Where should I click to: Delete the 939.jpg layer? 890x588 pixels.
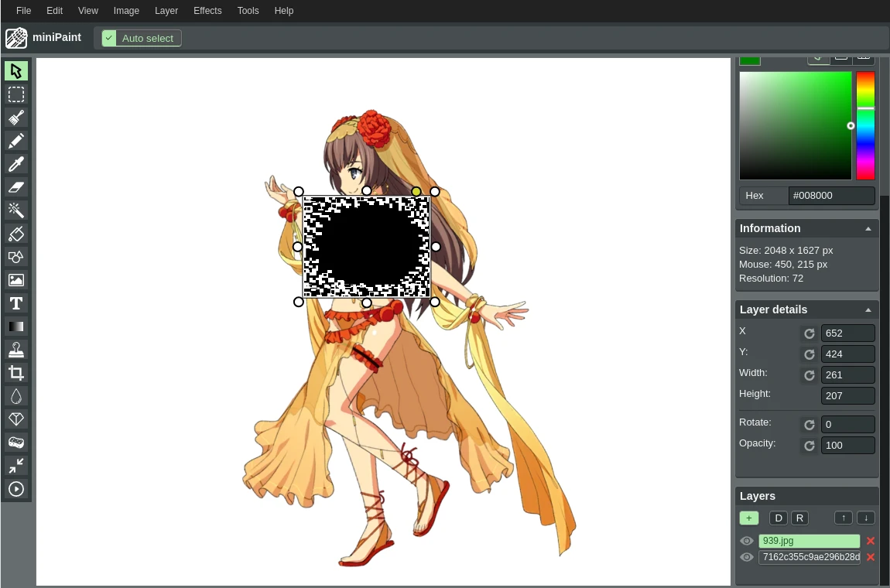coord(870,541)
